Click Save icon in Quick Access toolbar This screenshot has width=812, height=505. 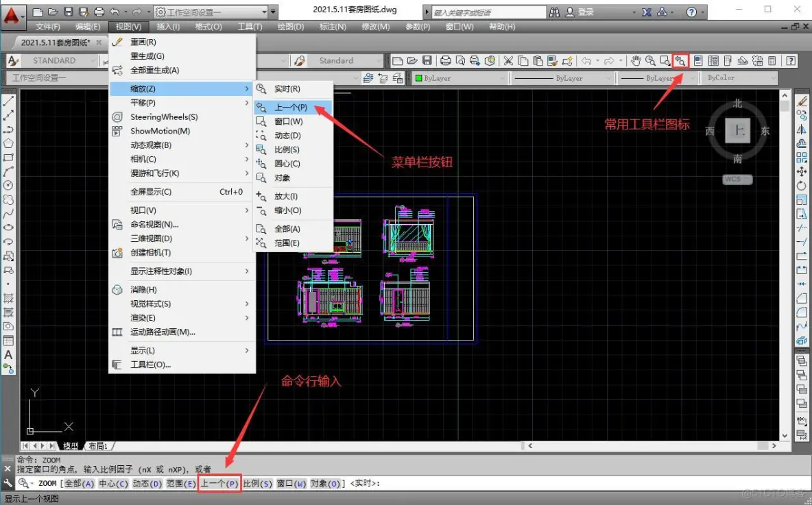coord(69,12)
